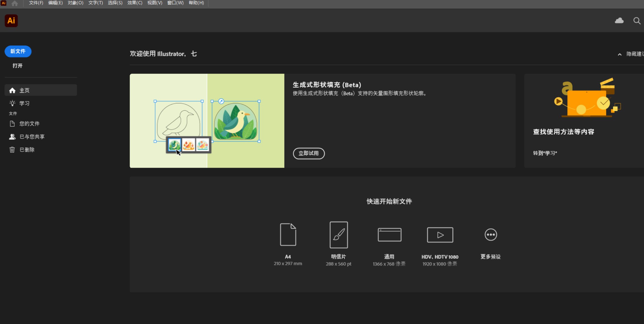This screenshot has height=324, width=644.
Task: Open cloud sync status icon
Action: click(x=619, y=21)
